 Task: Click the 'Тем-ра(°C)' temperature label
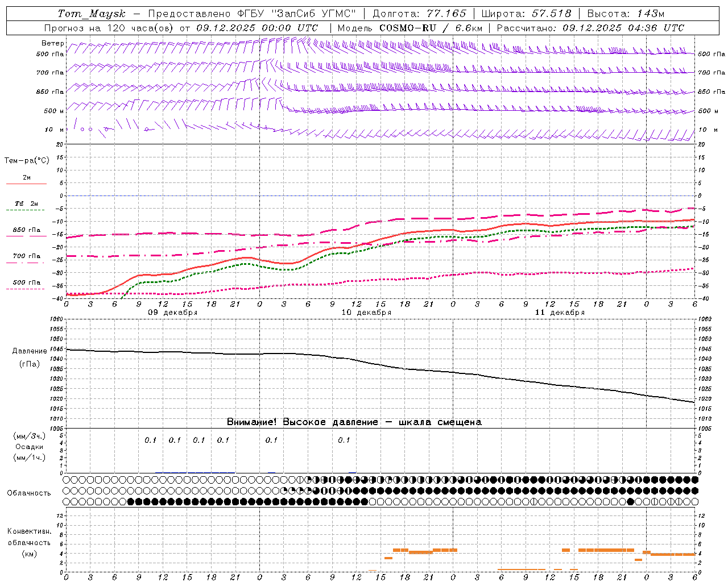(x=27, y=160)
